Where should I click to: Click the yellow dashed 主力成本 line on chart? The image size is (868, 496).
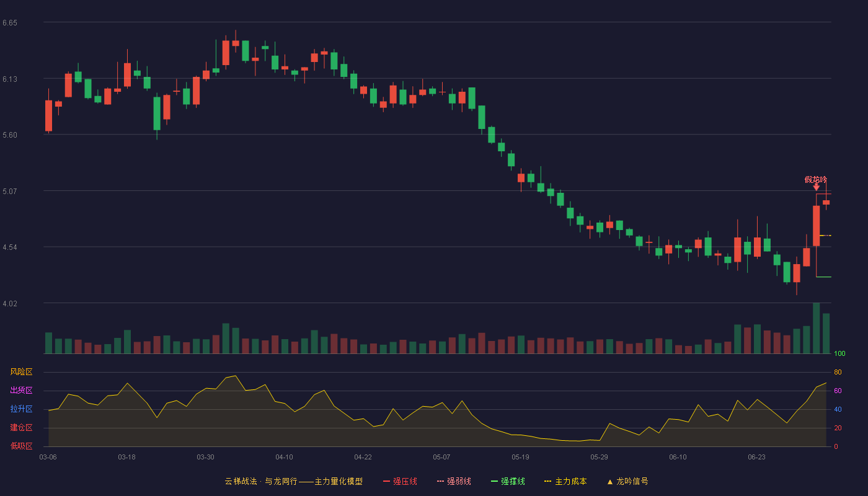pos(825,236)
